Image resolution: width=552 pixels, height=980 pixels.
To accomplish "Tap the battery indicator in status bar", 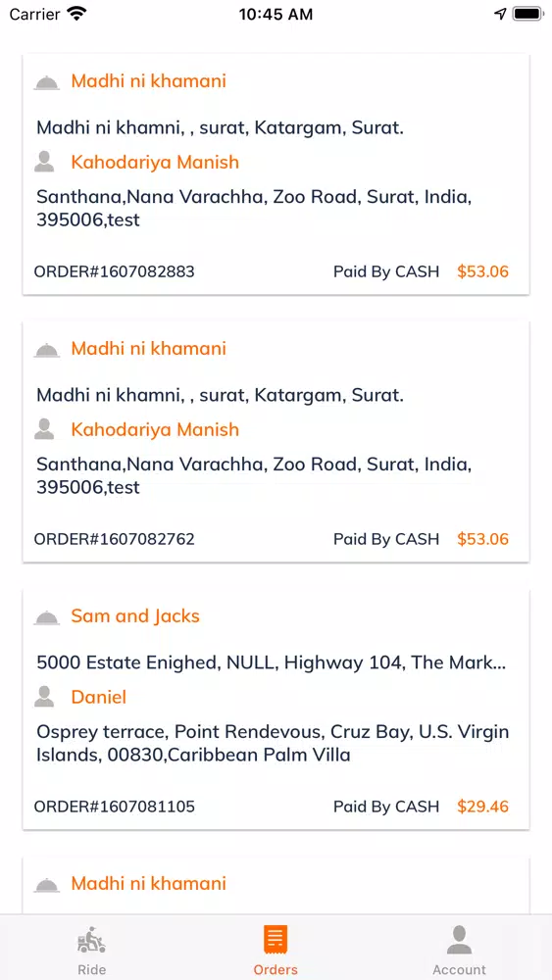I will click(528, 14).
